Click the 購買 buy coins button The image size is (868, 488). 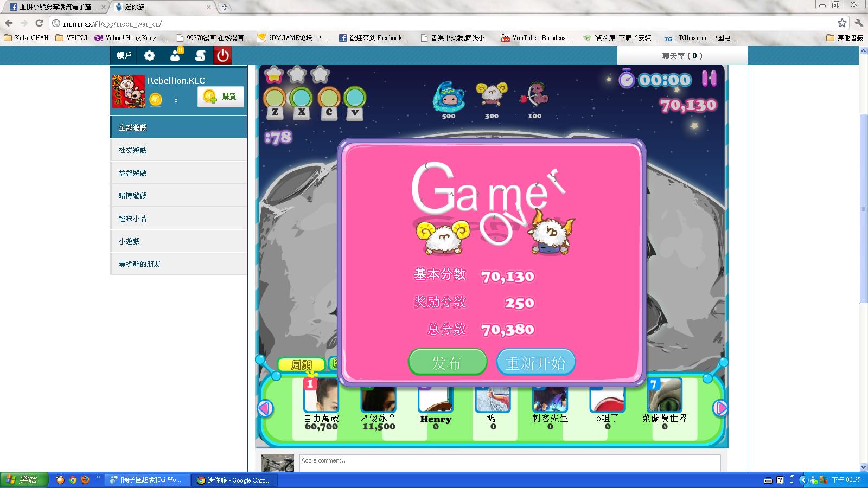[220, 97]
